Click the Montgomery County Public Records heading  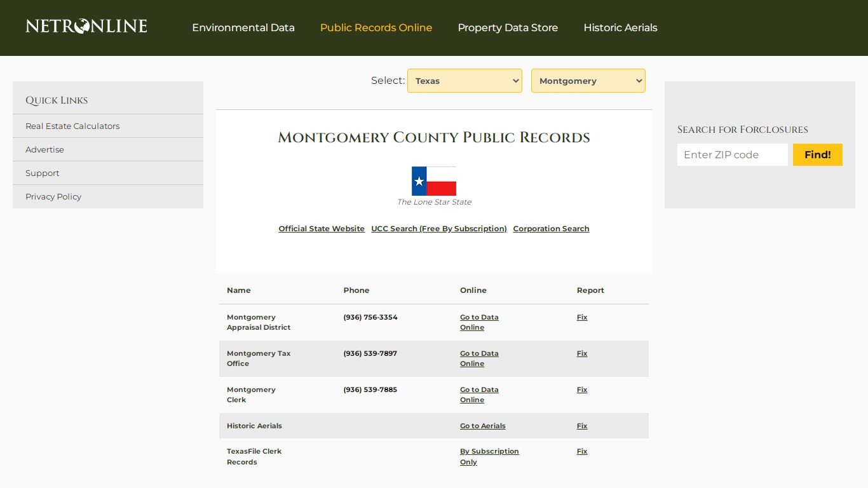point(434,137)
